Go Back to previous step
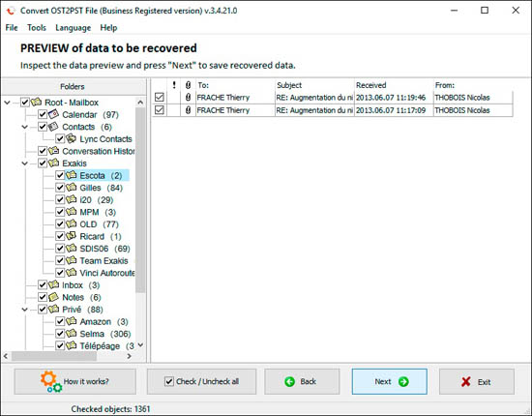Viewport: 532px width, 416px height. 302,382
